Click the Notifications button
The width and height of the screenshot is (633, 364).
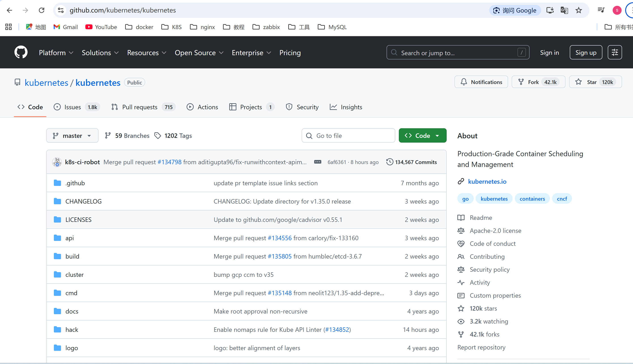click(481, 82)
